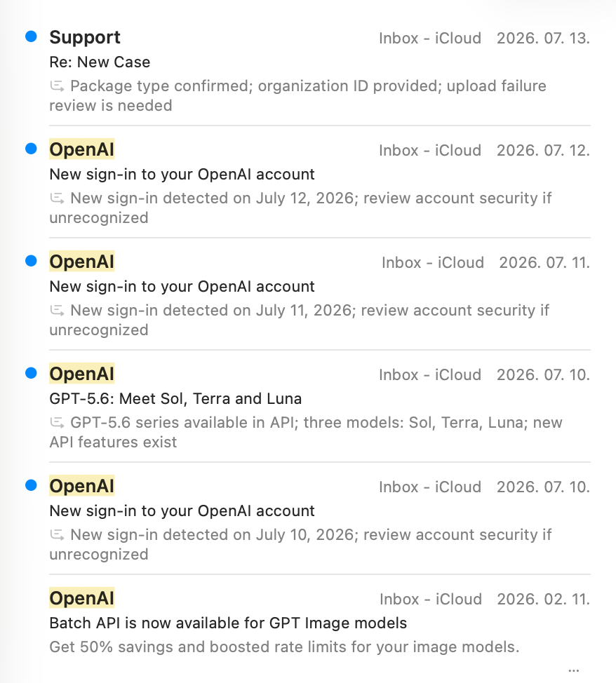Click the 2026. 07. 11. date stamp
This screenshot has height=683, width=616.
544,263
